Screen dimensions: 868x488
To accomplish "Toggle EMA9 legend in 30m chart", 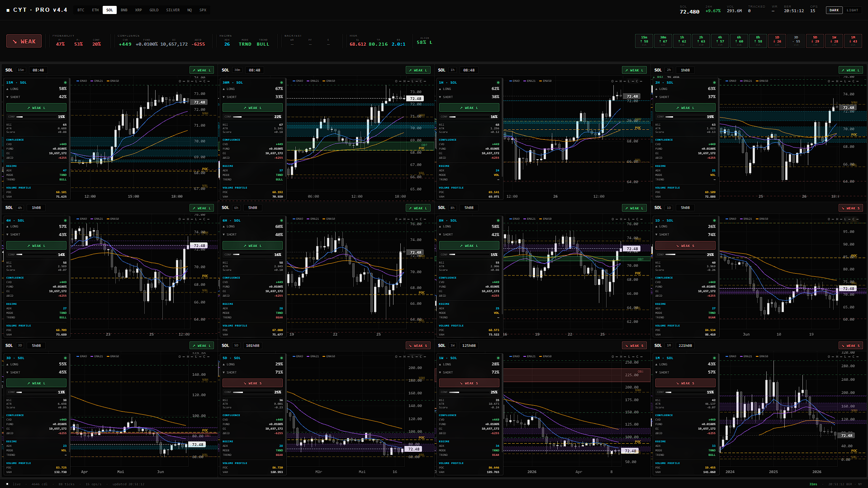I will click(x=298, y=81).
